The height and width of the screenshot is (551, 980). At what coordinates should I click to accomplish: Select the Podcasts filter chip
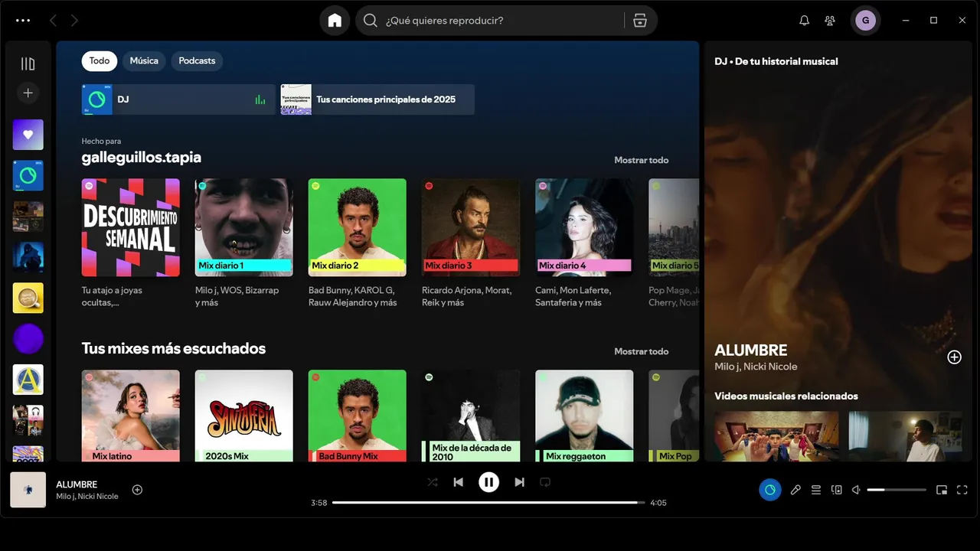point(197,60)
